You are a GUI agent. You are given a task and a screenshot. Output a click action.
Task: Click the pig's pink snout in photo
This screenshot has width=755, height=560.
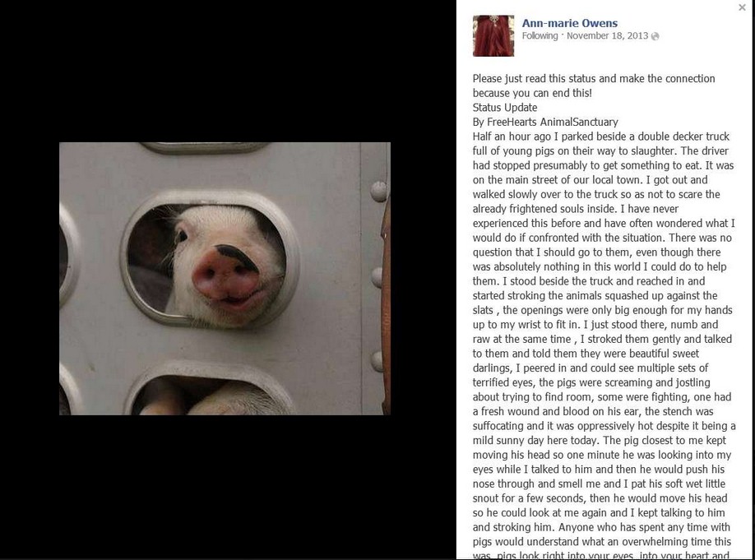point(225,274)
